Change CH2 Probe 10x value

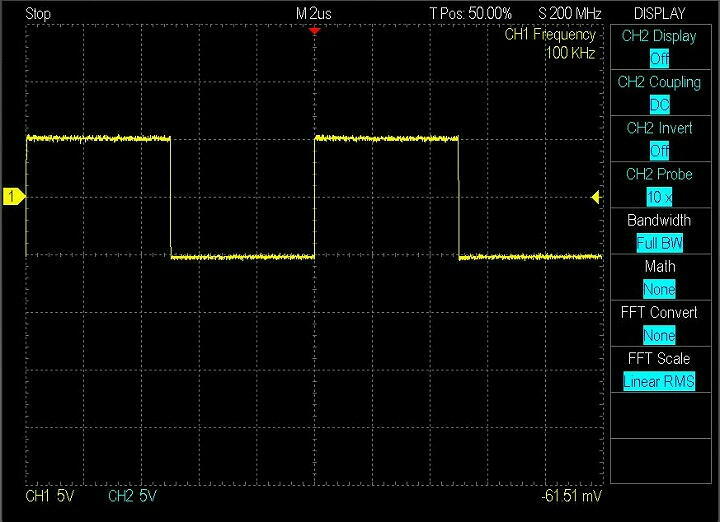659,197
